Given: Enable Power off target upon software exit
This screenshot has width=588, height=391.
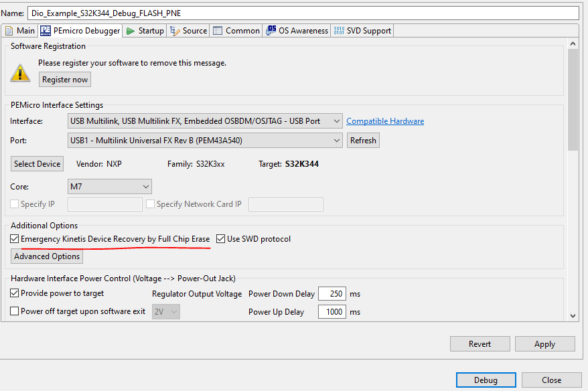Looking at the screenshot, I should pos(14,311).
